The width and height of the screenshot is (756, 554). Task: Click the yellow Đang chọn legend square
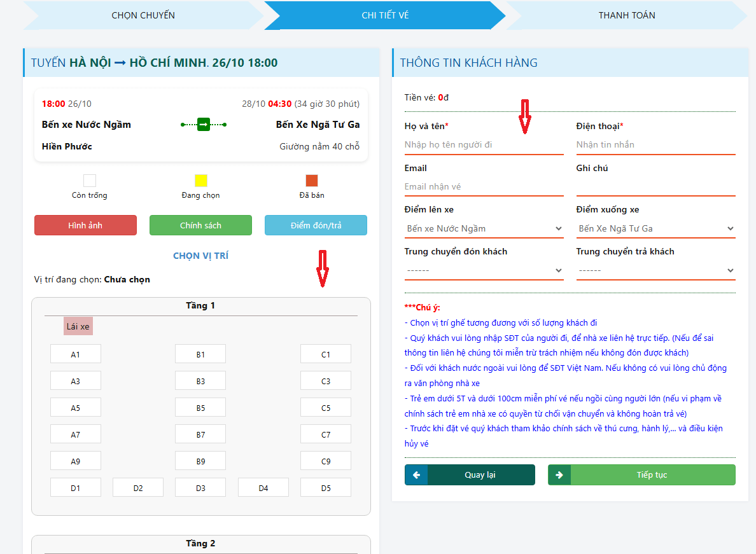click(x=201, y=181)
